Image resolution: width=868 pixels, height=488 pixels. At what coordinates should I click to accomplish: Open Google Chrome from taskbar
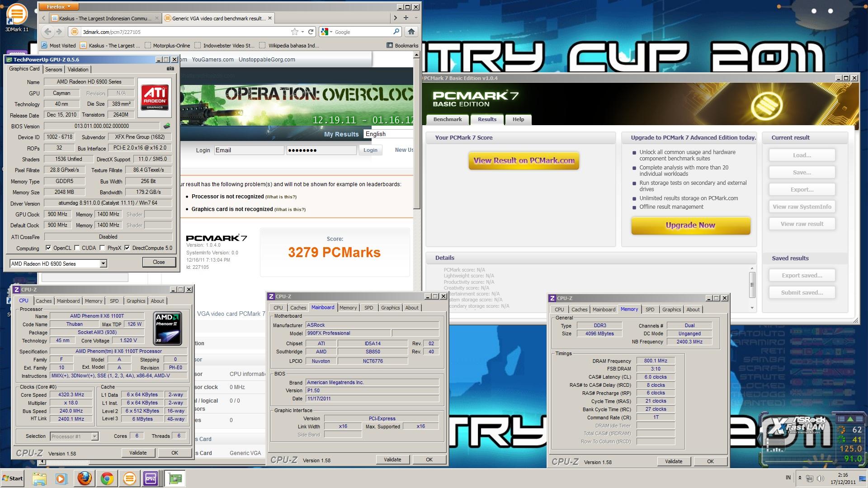coord(107,478)
